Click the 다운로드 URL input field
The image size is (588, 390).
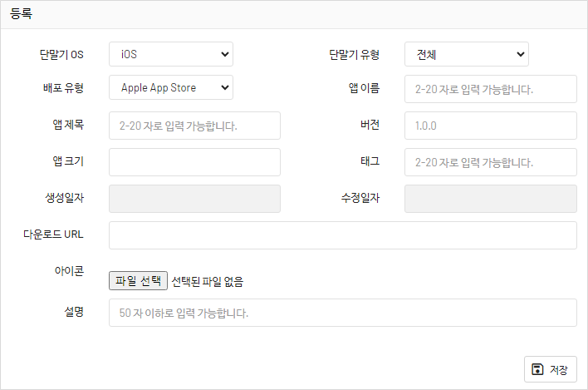(x=342, y=235)
